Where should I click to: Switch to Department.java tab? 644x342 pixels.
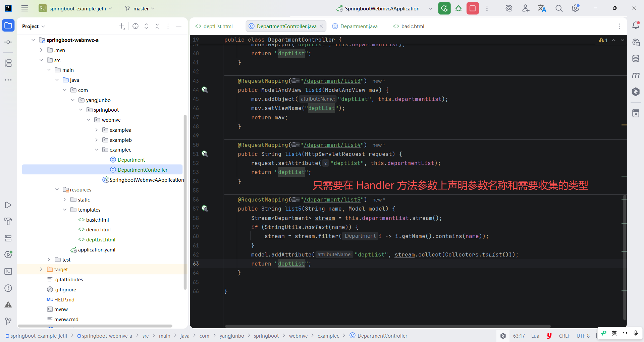coord(355,26)
